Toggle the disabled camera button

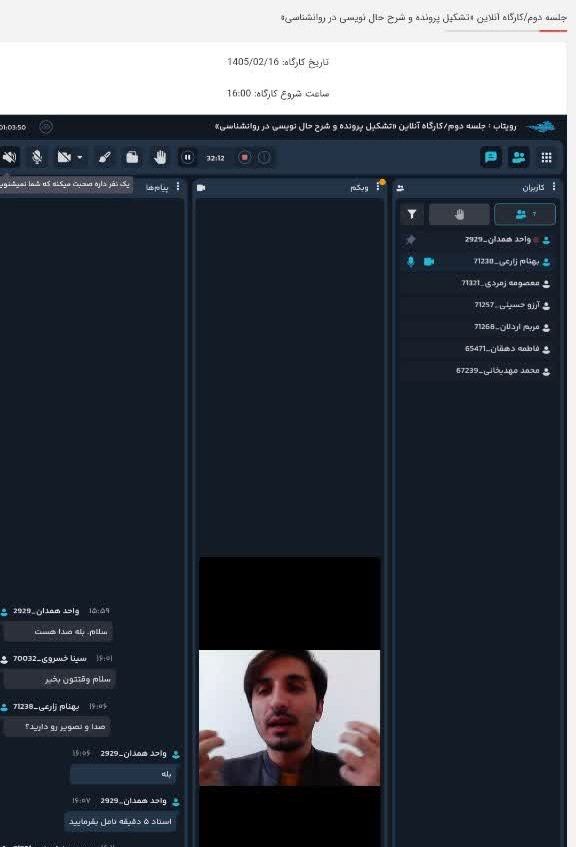[x=64, y=157]
